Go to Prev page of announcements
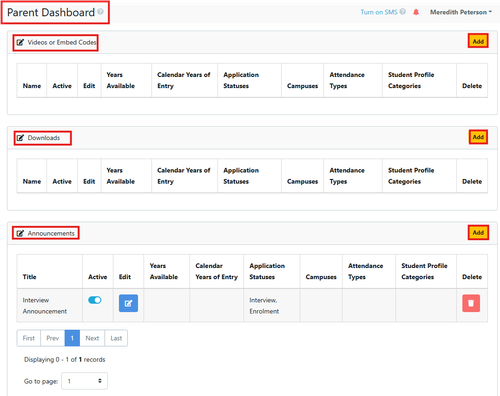Viewport: 500px width, 396px height. point(53,338)
